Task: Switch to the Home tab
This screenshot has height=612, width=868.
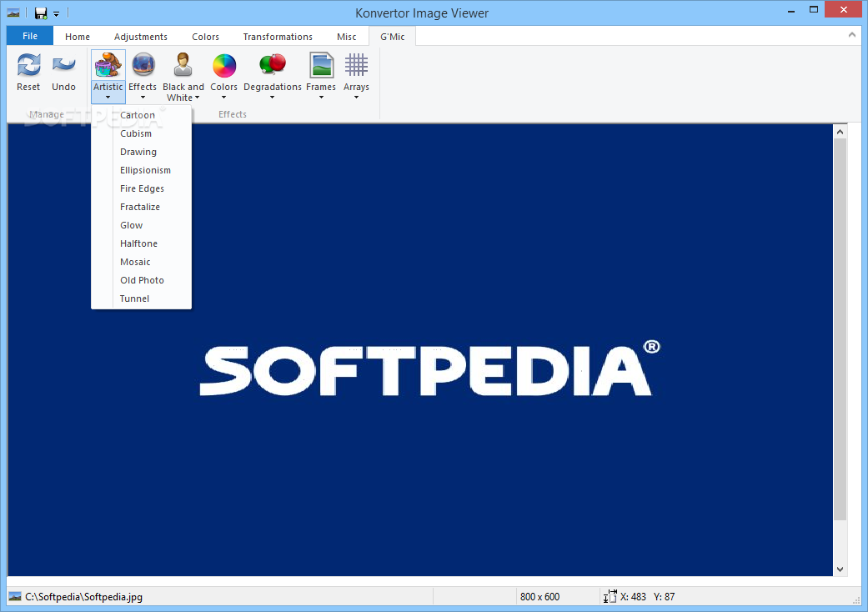Action: click(x=78, y=37)
